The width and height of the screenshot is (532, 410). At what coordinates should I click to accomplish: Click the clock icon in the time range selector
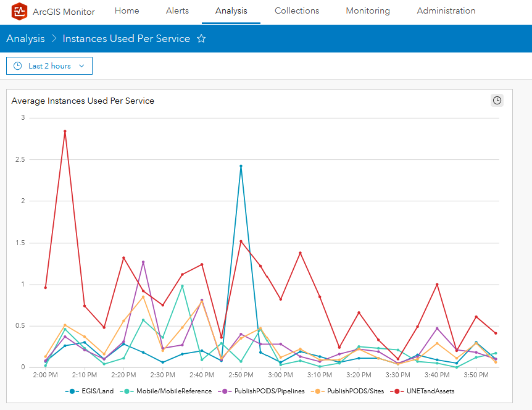pos(17,65)
